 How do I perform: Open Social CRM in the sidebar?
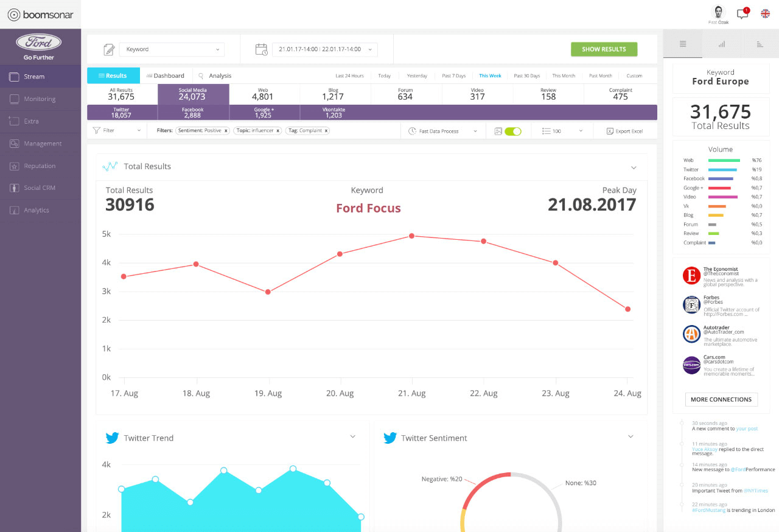[40, 187]
